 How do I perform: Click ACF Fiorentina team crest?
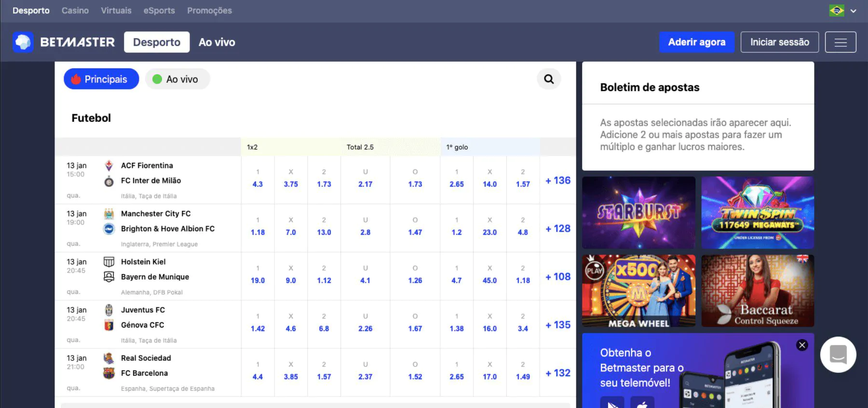pyautogui.click(x=109, y=166)
